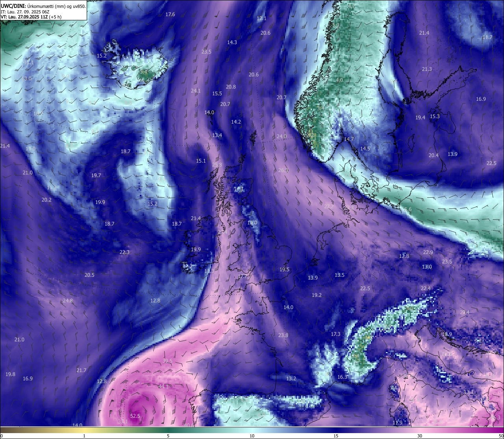Click the 5 label on the color scale
This screenshot has height=439, width=504.
click(168, 436)
